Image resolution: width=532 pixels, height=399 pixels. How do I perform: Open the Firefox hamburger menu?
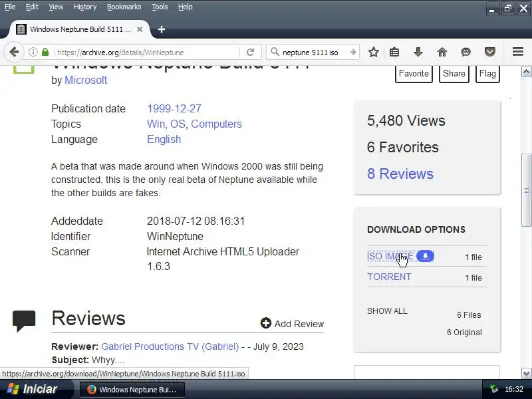tap(518, 52)
